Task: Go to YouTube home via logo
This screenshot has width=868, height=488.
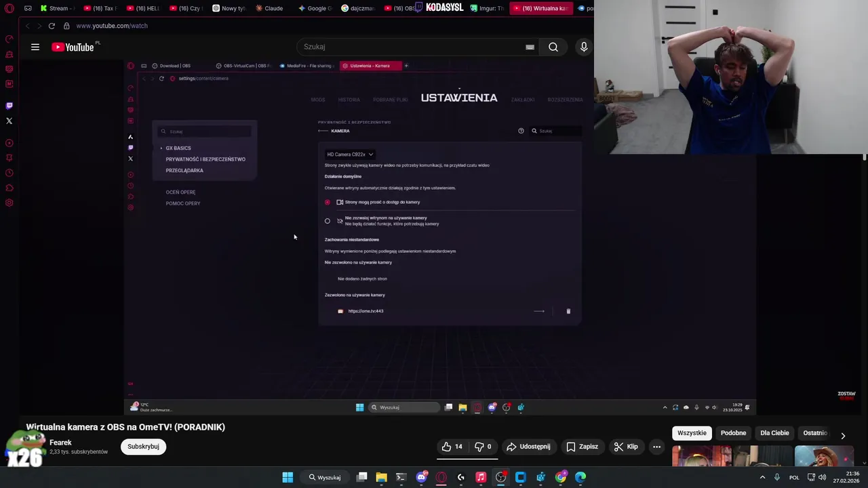Action: point(73,47)
